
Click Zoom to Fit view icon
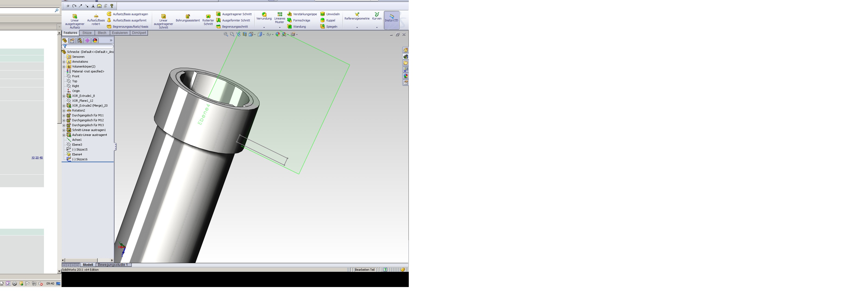click(x=226, y=34)
